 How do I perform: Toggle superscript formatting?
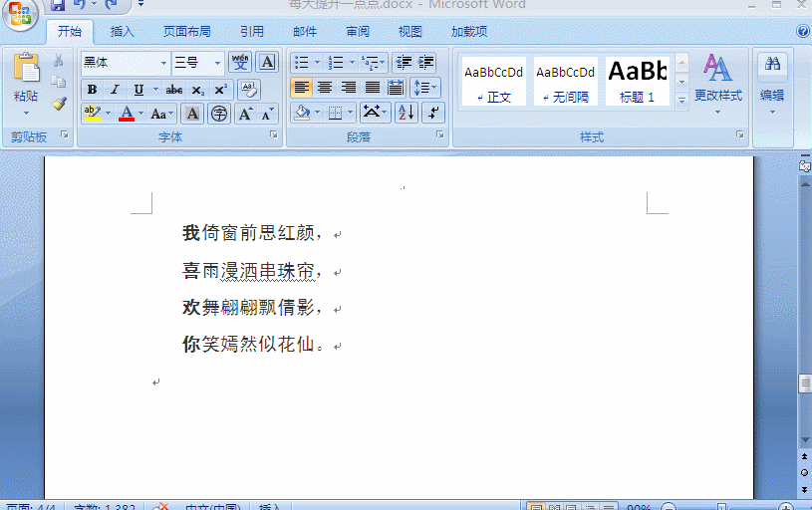[220, 90]
